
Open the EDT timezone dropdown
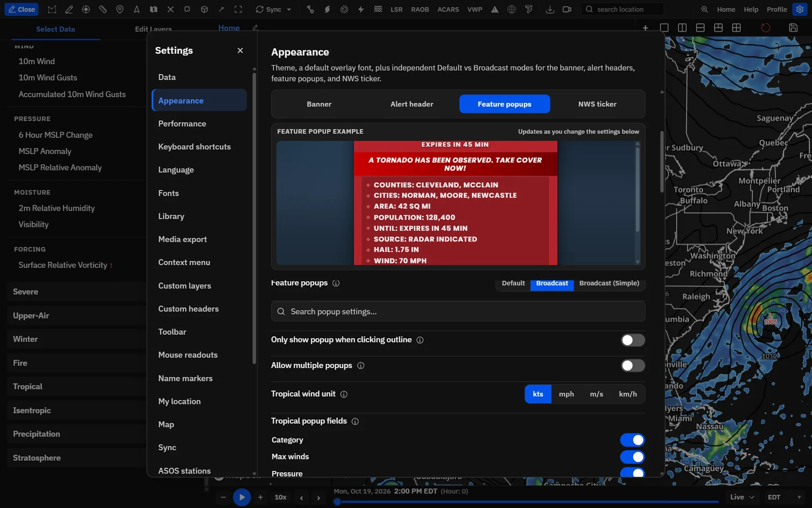(x=784, y=497)
